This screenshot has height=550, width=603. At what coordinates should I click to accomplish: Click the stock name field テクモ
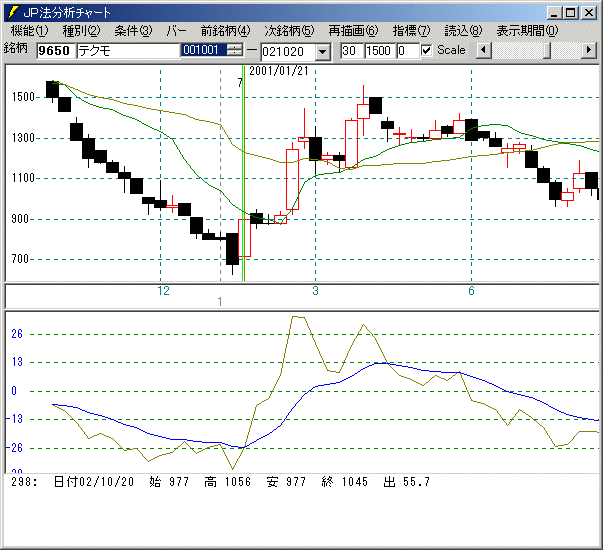(128, 51)
